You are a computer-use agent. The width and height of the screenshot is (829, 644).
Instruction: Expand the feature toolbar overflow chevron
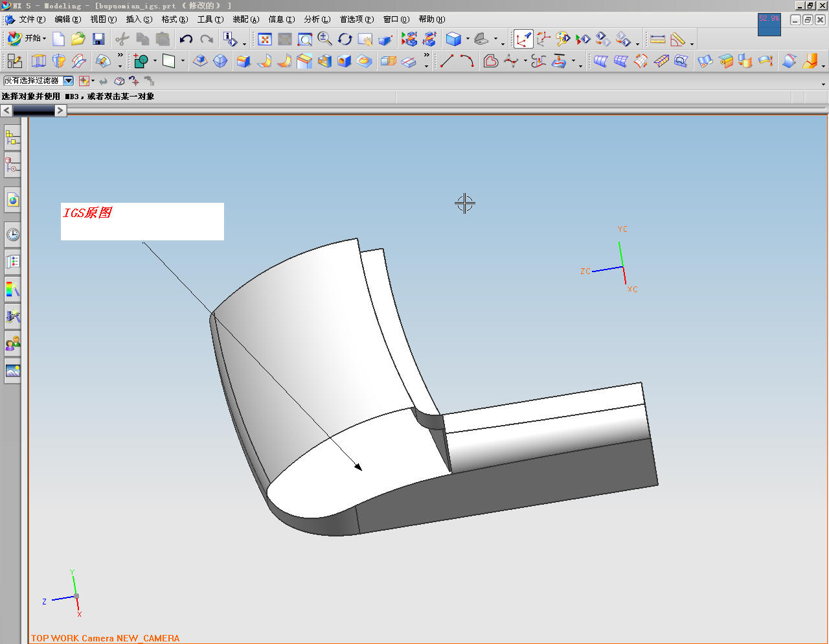point(120,56)
